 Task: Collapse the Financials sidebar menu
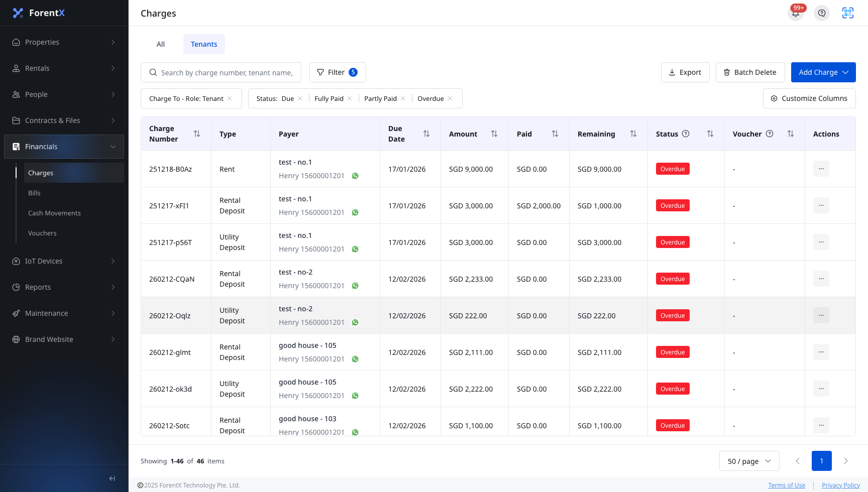pyautogui.click(x=64, y=147)
